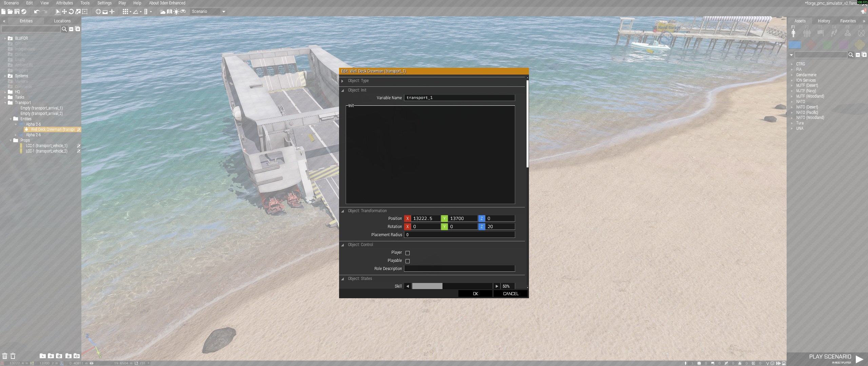The image size is (868, 366).
Task: Select the Rotate widget tool
Action: point(71,12)
